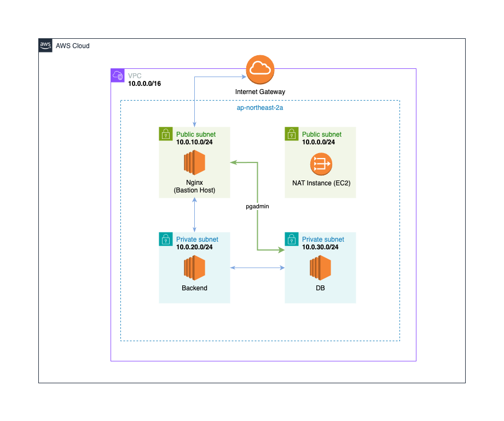Image resolution: width=504 pixels, height=421 pixels.
Task: Click the purple VPC icon
Action: [x=118, y=75]
